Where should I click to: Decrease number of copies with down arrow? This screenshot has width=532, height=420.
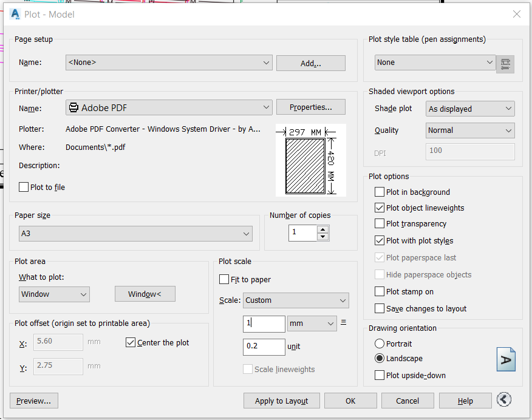click(x=322, y=237)
